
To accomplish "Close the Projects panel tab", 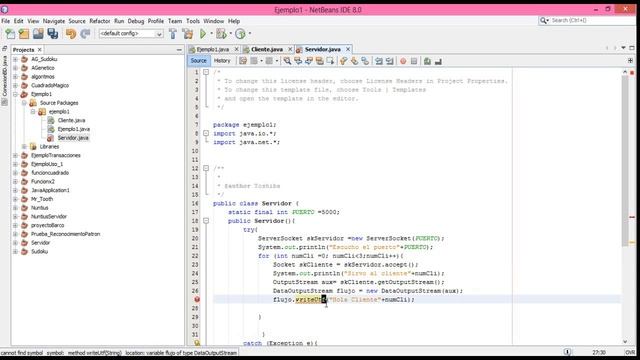I will tap(40, 50).
